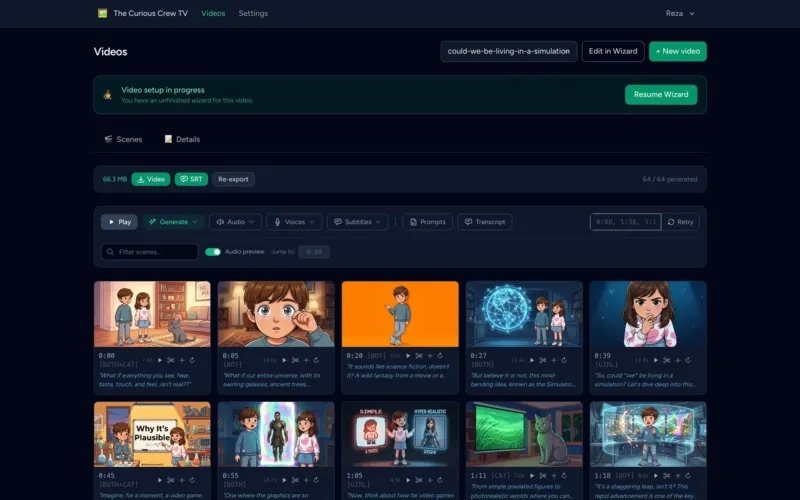Open the orange background 0:20 scene thumbnail

tap(400, 314)
